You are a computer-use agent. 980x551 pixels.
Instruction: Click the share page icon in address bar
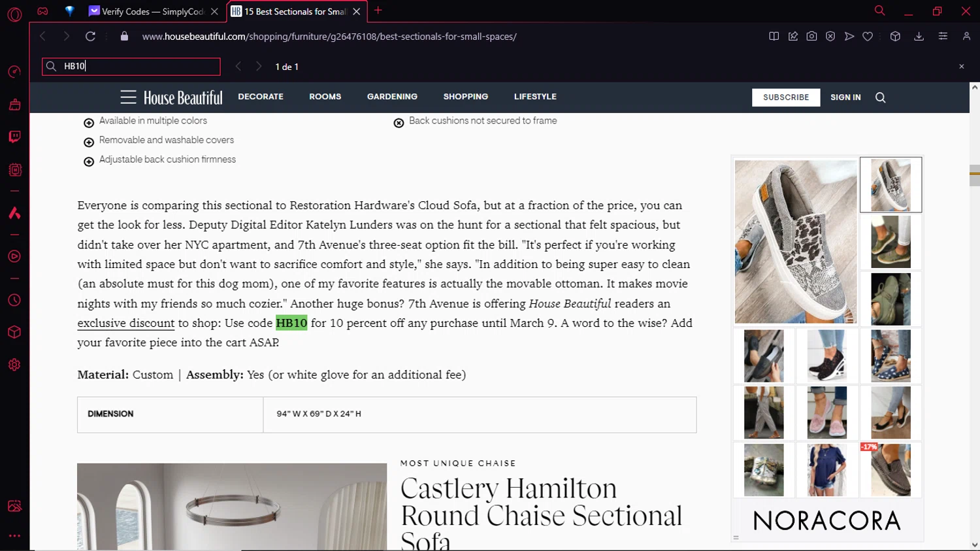pos(792,37)
